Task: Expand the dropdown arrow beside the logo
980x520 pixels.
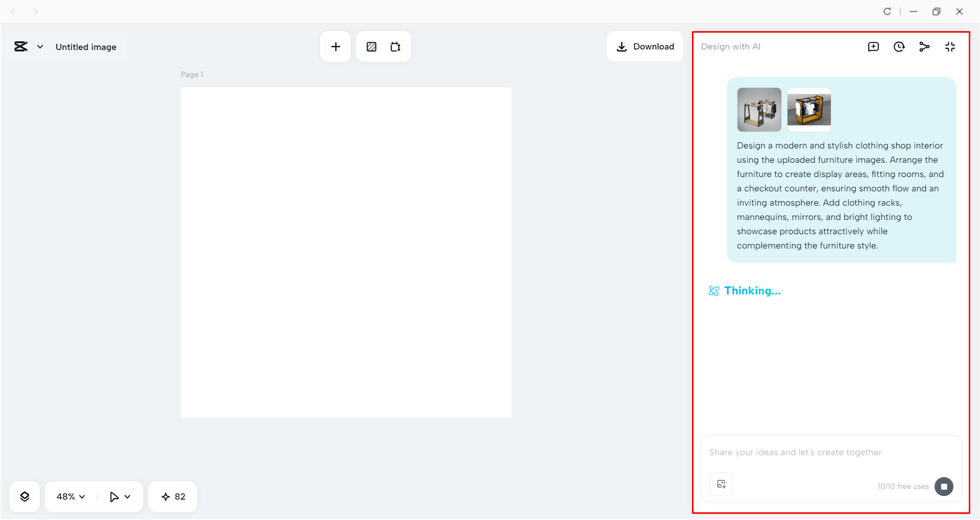Action: tap(40, 47)
